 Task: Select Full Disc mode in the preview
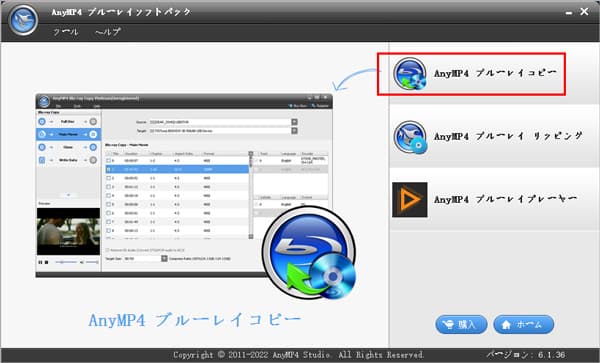68,122
